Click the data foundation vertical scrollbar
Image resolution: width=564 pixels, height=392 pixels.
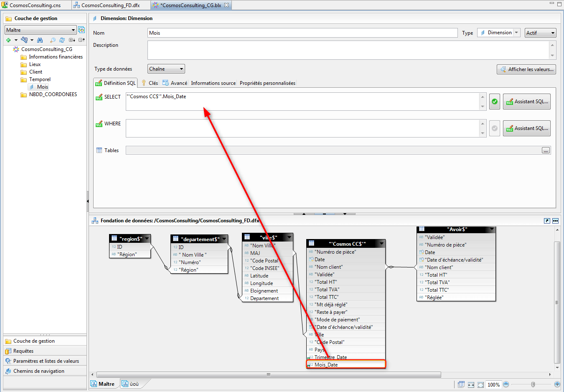tap(557, 302)
